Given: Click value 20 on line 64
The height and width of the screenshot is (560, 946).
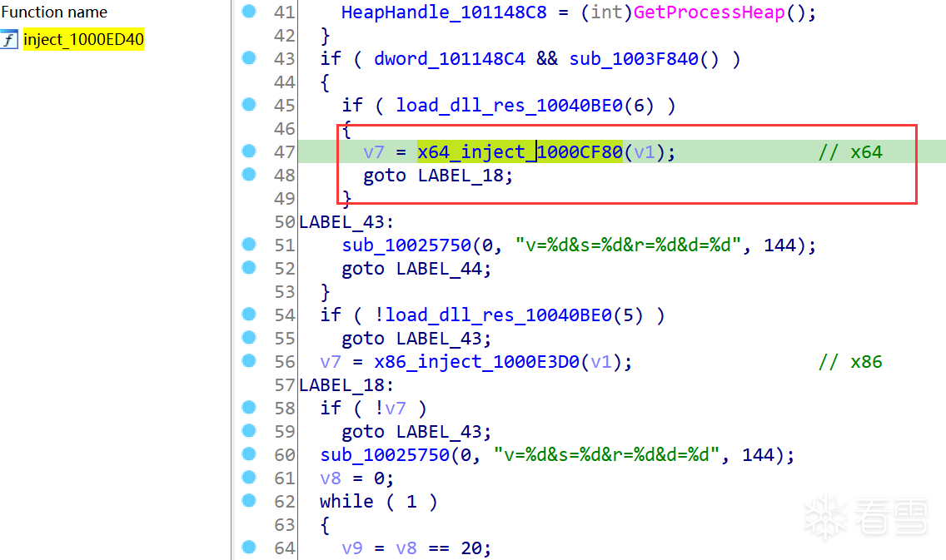Looking at the screenshot, I should tap(471, 548).
